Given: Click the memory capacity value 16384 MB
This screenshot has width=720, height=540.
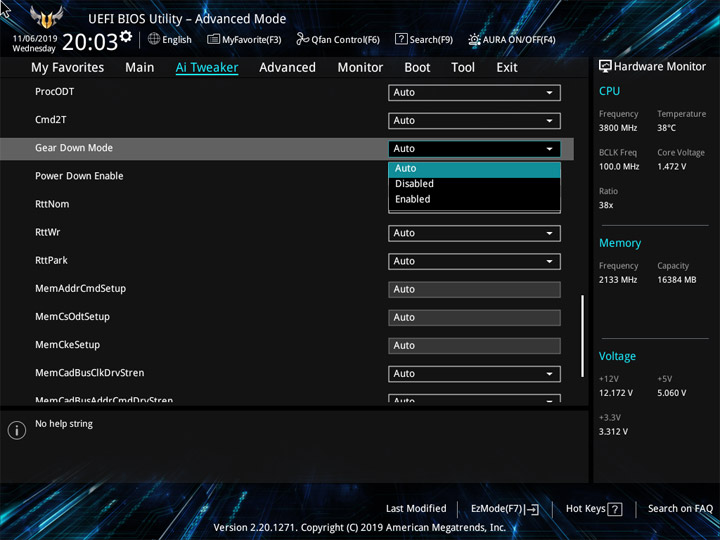Looking at the screenshot, I should [x=677, y=280].
